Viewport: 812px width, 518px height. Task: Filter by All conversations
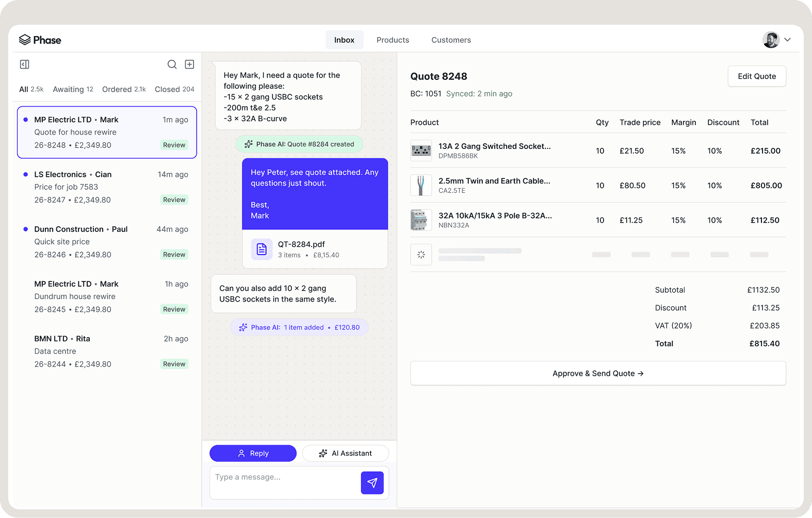point(31,89)
